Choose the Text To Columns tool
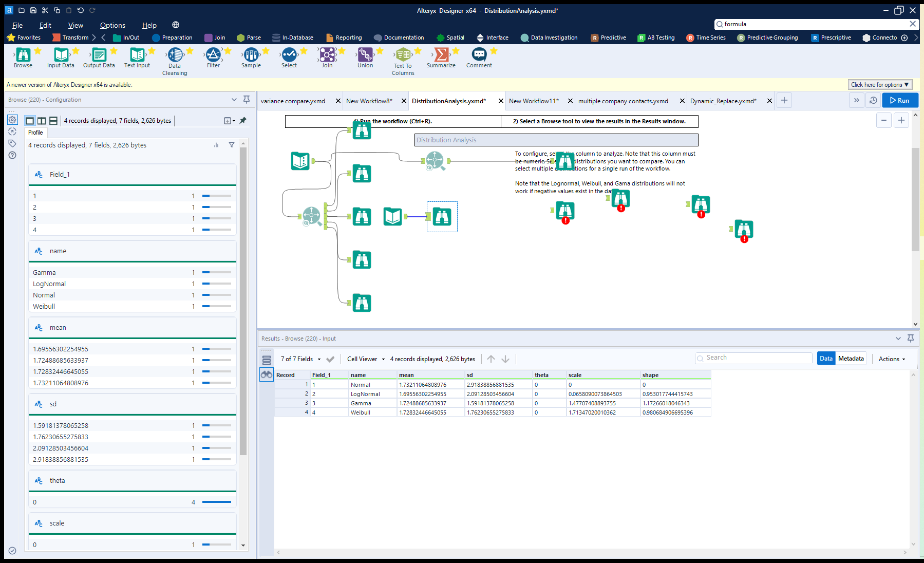This screenshot has height=563, width=924. [403, 58]
